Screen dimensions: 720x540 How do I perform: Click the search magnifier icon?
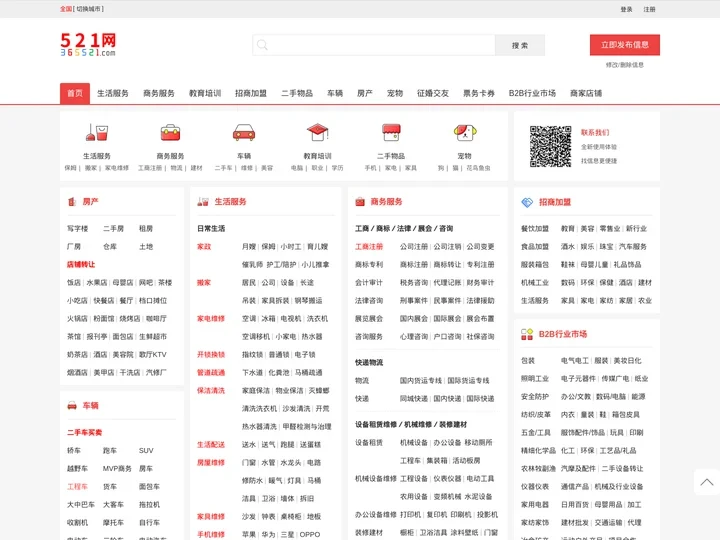click(x=262, y=45)
